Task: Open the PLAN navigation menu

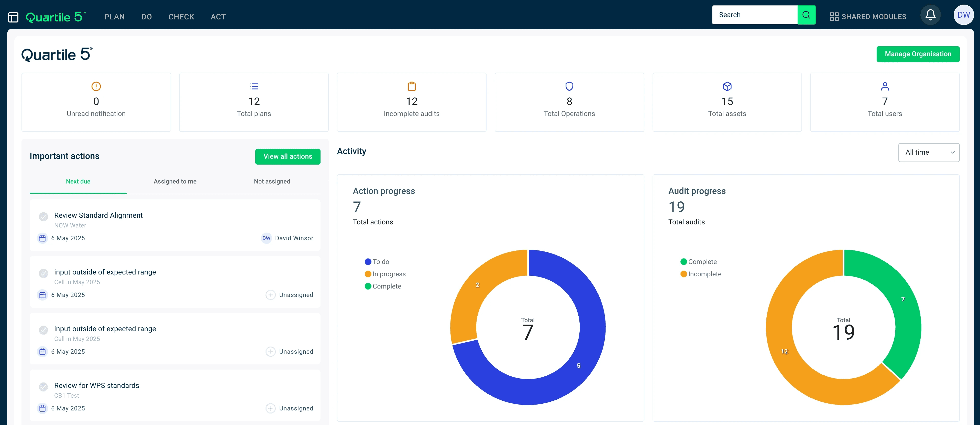Action: click(x=115, y=17)
